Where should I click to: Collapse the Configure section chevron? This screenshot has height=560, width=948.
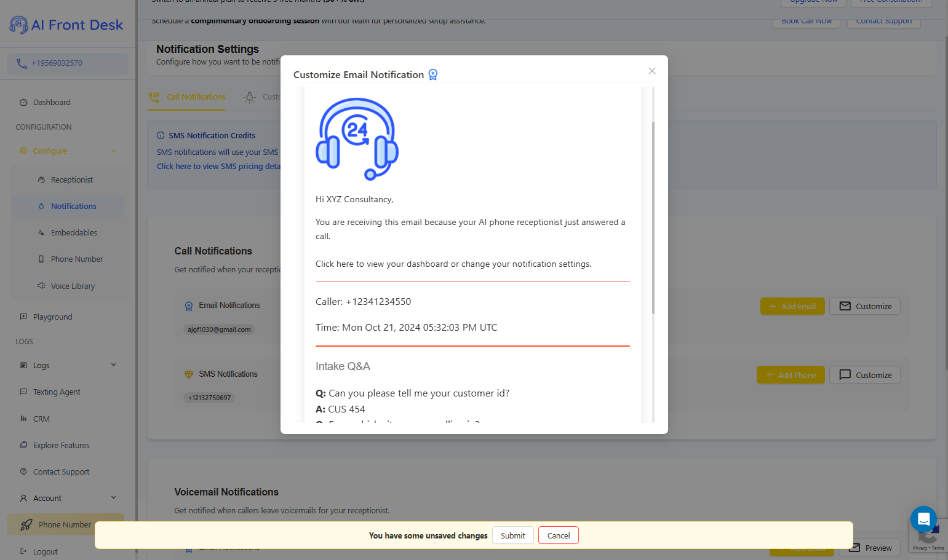pyautogui.click(x=113, y=151)
